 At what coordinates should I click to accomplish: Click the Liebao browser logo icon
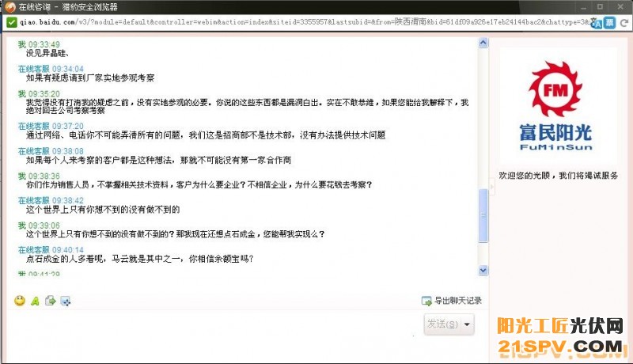click(9, 6)
